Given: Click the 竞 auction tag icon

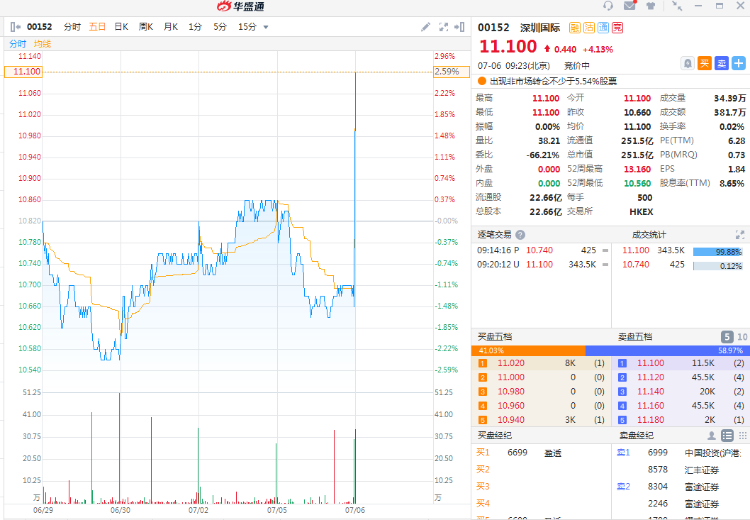Looking at the screenshot, I should point(618,28).
